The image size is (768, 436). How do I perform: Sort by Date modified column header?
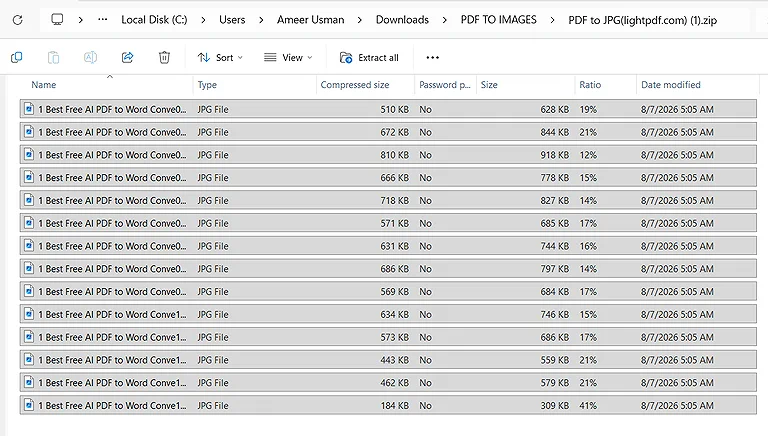point(671,85)
